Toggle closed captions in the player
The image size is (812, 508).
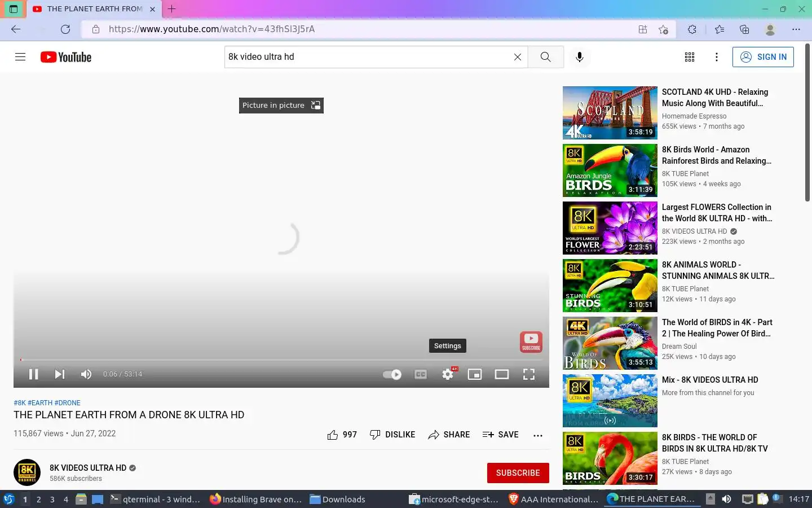tap(421, 374)
